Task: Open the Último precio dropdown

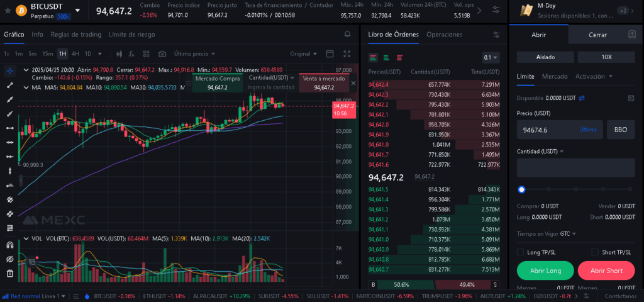Action: [x=194, y=54]
